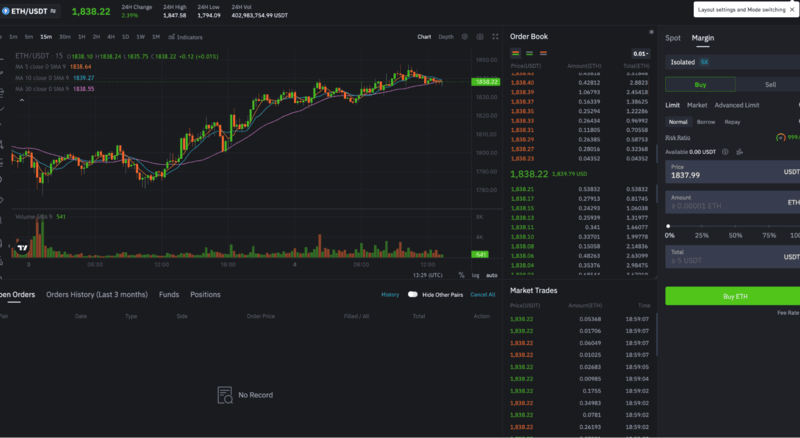The width and height of the screenshot is (800, 438).
Task: Select the 1m timeframe
Action: [x=13, y=37]
